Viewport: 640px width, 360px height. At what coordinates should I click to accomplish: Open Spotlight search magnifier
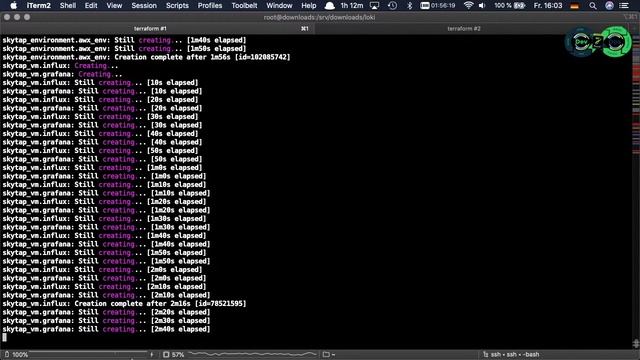click(x=593, y=6)
